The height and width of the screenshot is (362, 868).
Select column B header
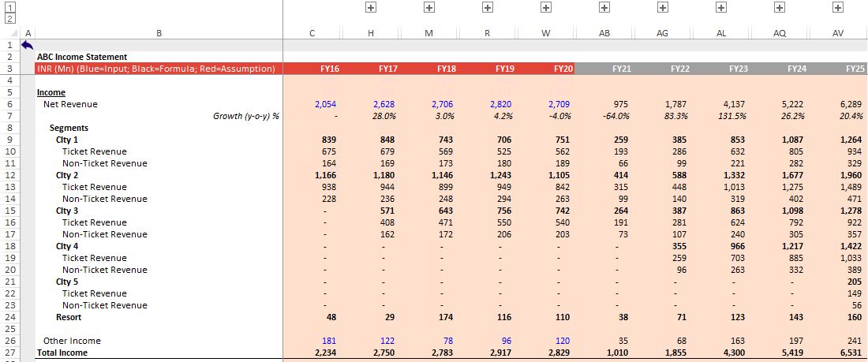coord(159,33)
